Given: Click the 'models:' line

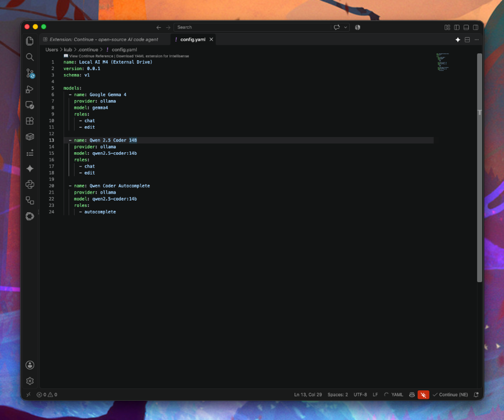Looking at the screenshot, I should point(72,88).
